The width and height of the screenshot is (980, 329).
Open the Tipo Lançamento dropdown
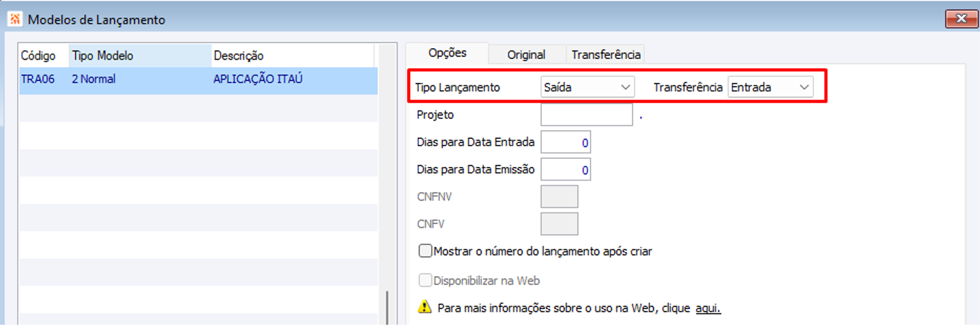(x=587, y=87)
